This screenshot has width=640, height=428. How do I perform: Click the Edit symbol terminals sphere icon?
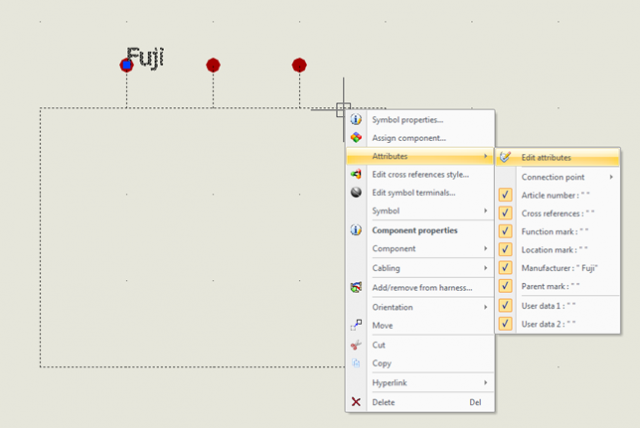[356, 192]
